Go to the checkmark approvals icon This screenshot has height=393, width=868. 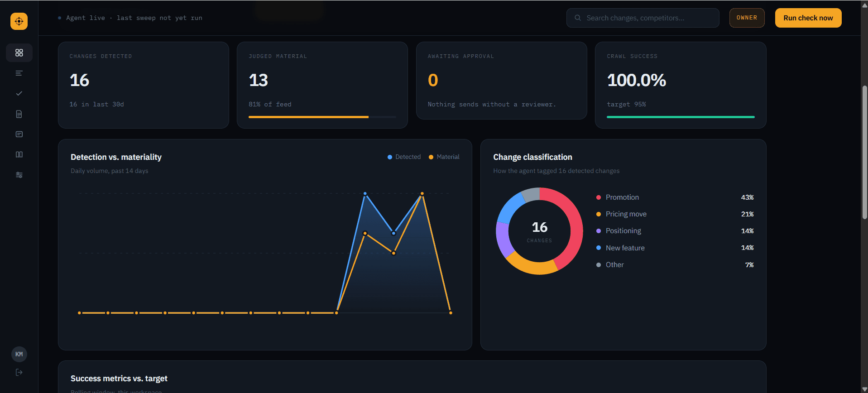(x=19, y=94)
